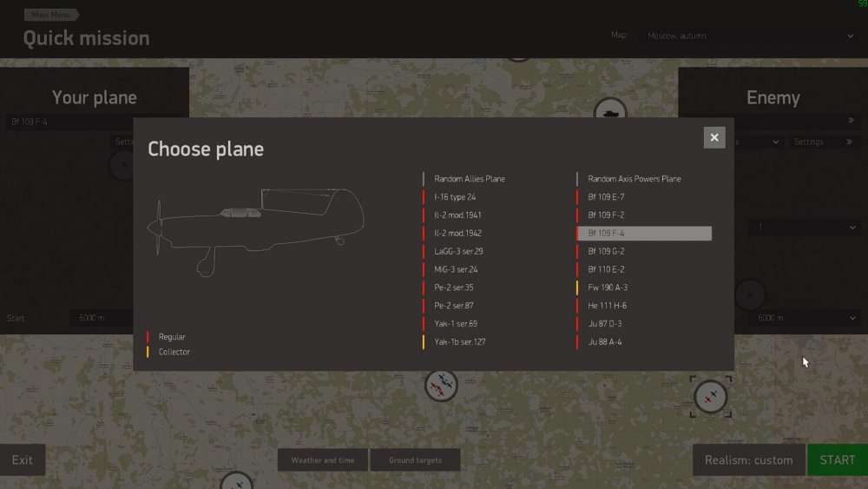The image size is (868, 489).
Task: Click highlighted Bf 109 F-4 entry
Action: tap(644, 233)
